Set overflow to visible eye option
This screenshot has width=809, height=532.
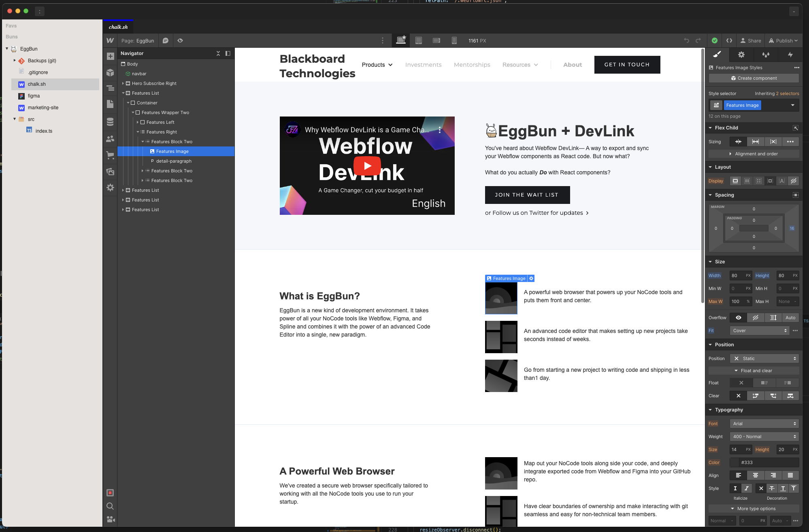739,318
